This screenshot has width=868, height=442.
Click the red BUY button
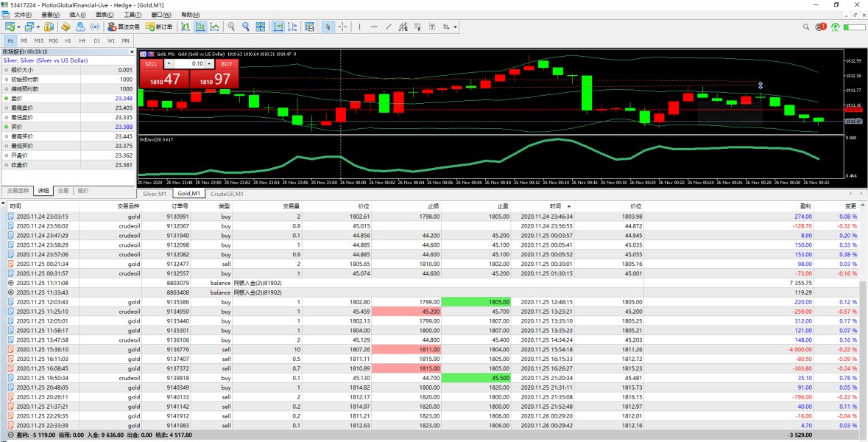point(226,63)
